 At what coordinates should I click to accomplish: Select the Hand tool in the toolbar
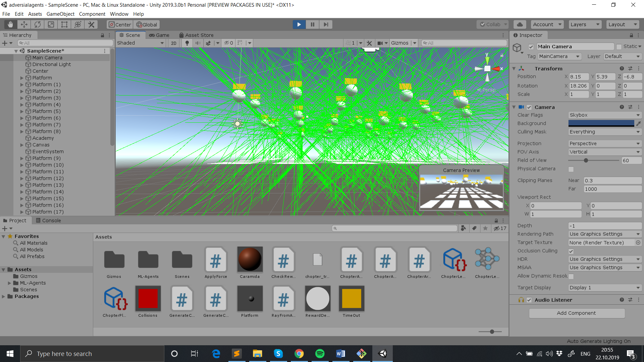coord(10,24)
